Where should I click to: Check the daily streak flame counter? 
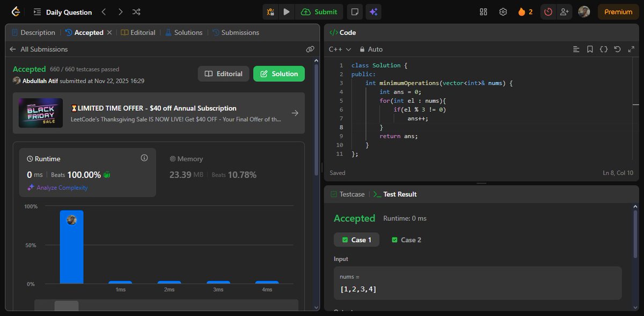[522, 12]
